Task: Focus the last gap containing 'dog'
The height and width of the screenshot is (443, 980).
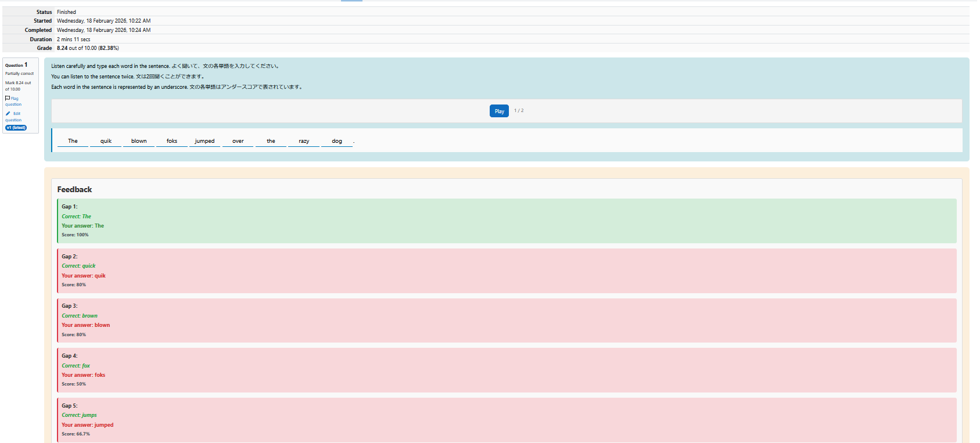Action: point(337,141)
